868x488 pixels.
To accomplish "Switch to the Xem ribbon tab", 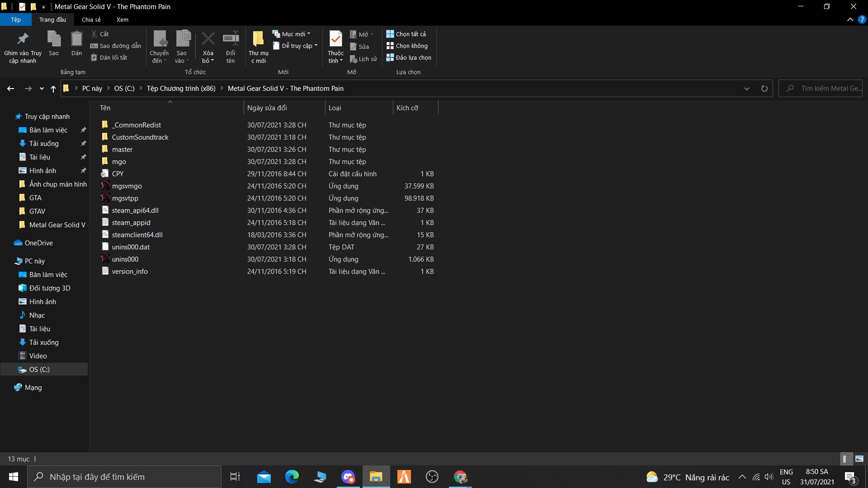I will (122, 19).
